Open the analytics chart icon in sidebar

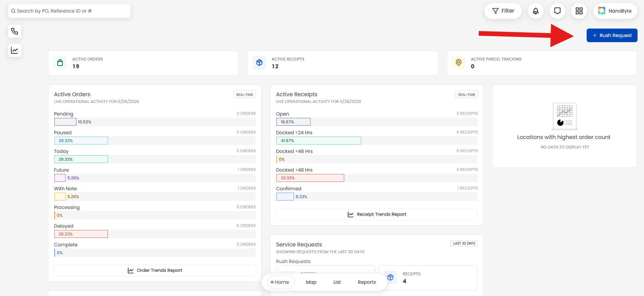15,50
